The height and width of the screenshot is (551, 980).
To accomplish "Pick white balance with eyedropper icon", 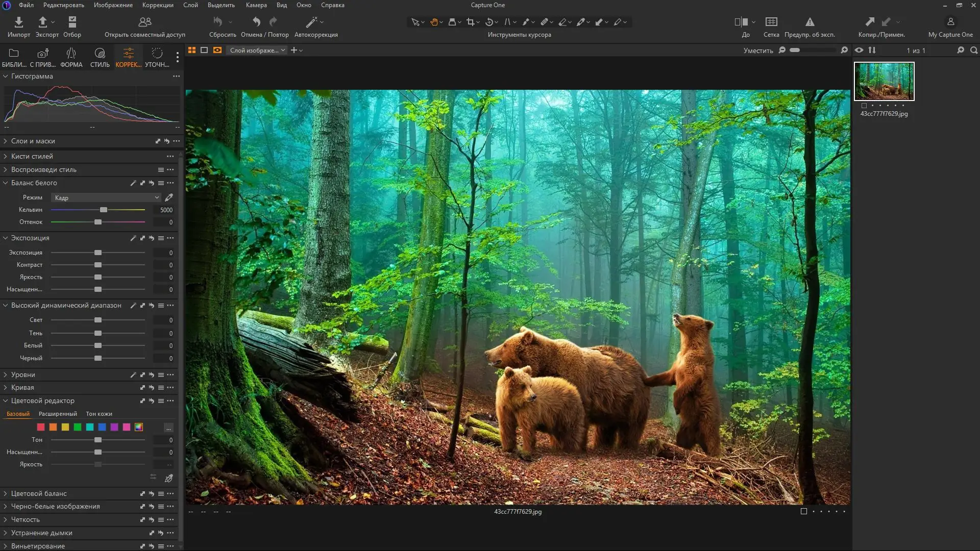I will (169, 197).
